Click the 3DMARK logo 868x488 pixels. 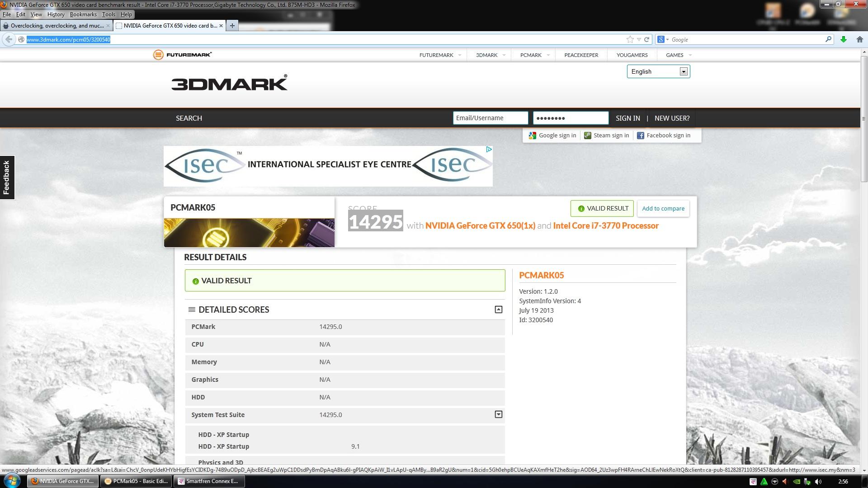pyautogui.click(x=229, y=83)
